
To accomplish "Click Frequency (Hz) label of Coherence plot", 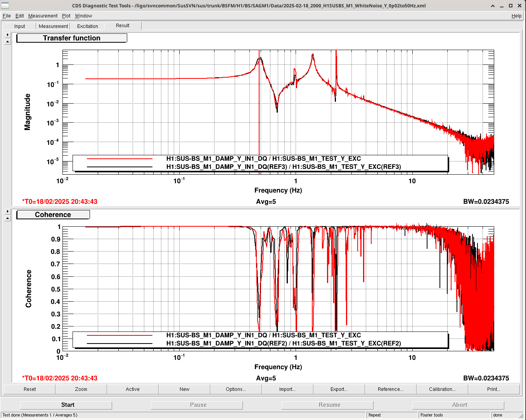I will (x=278, y=367).
